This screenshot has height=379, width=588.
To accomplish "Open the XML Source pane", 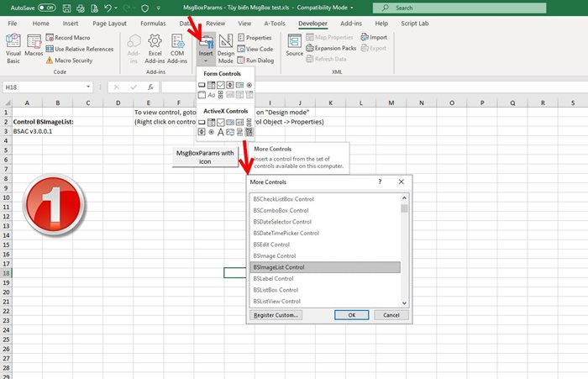I will (x=294, y=45).
